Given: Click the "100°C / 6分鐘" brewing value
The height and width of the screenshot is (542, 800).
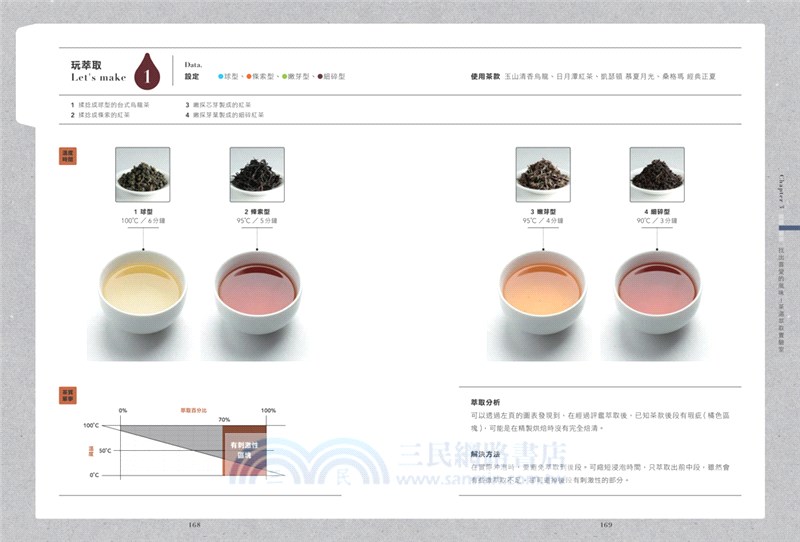Looking at the screenshot, I should (x=143, y=220).
